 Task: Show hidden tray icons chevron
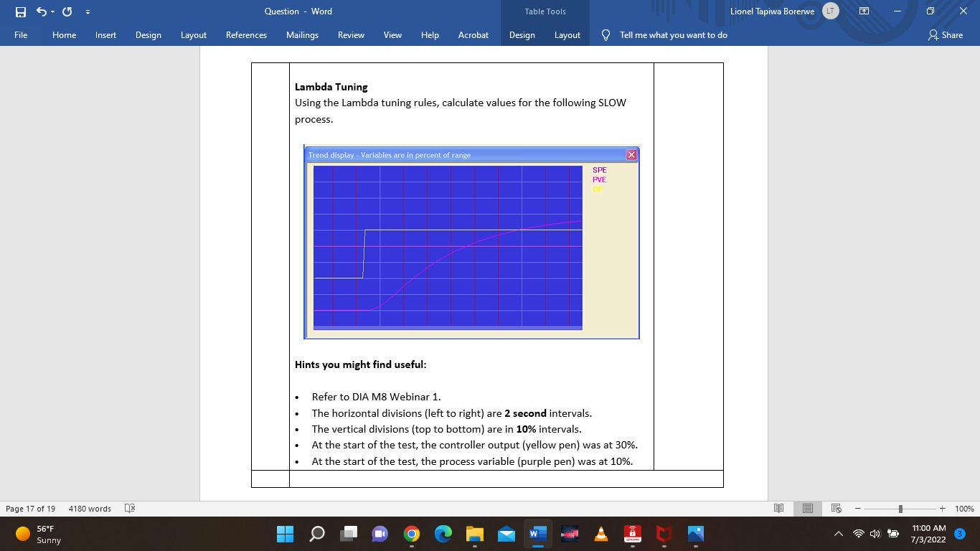(x=838, y=534)
